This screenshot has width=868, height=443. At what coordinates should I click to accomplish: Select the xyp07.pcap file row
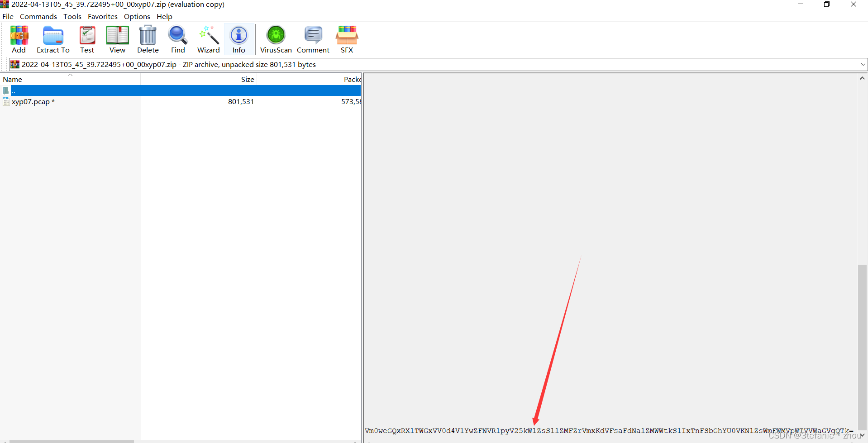[181, 102]
